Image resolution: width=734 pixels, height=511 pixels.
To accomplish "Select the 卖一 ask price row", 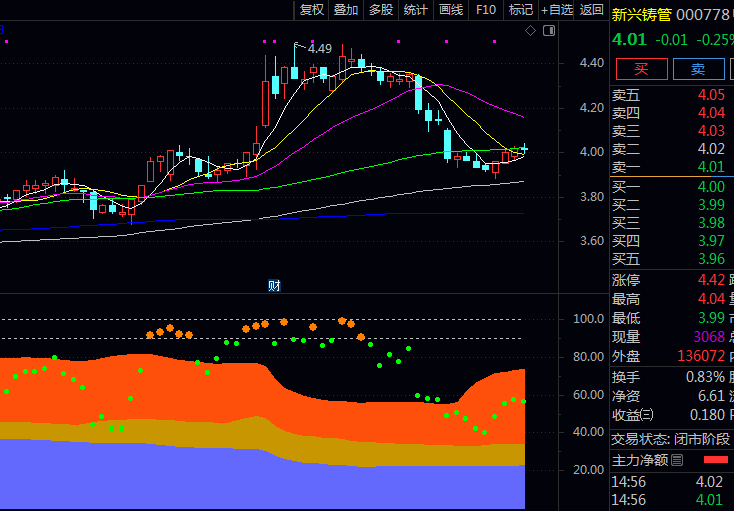I will tap(670, 166).
